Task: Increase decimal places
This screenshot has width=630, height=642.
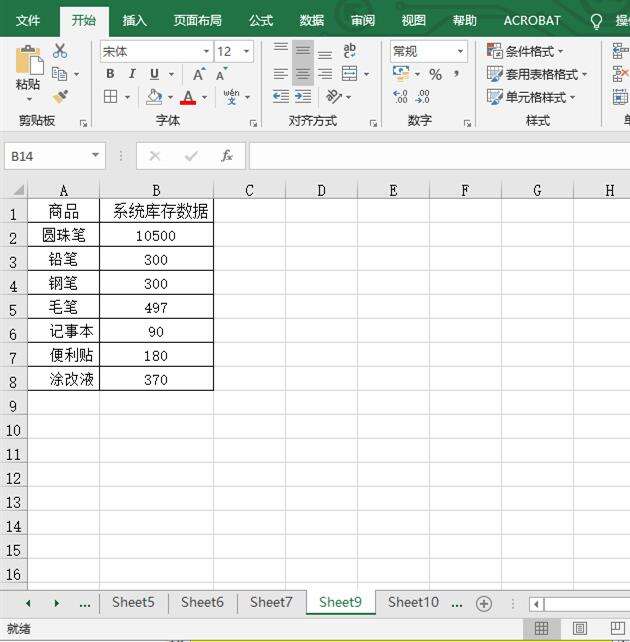Action: click(400, 97)
